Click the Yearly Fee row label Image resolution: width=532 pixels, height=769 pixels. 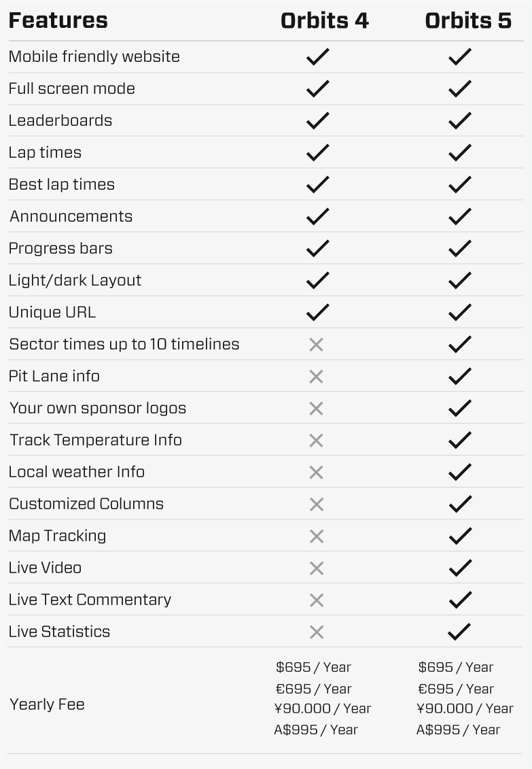pyautogui.click(x=47, y=704)
